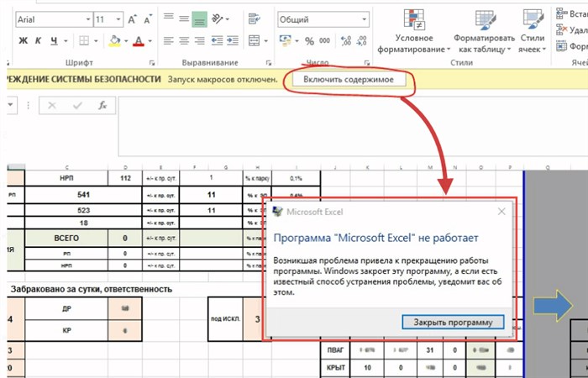The width and height of the screenshot is (588, 378).
Task: Open Merge and Center dropdown arrow
Action: 266,41
